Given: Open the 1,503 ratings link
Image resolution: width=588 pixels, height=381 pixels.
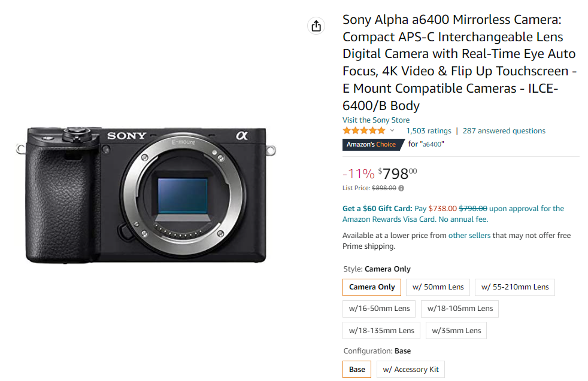Looking at the screenshot, I should tap(429, 130).
